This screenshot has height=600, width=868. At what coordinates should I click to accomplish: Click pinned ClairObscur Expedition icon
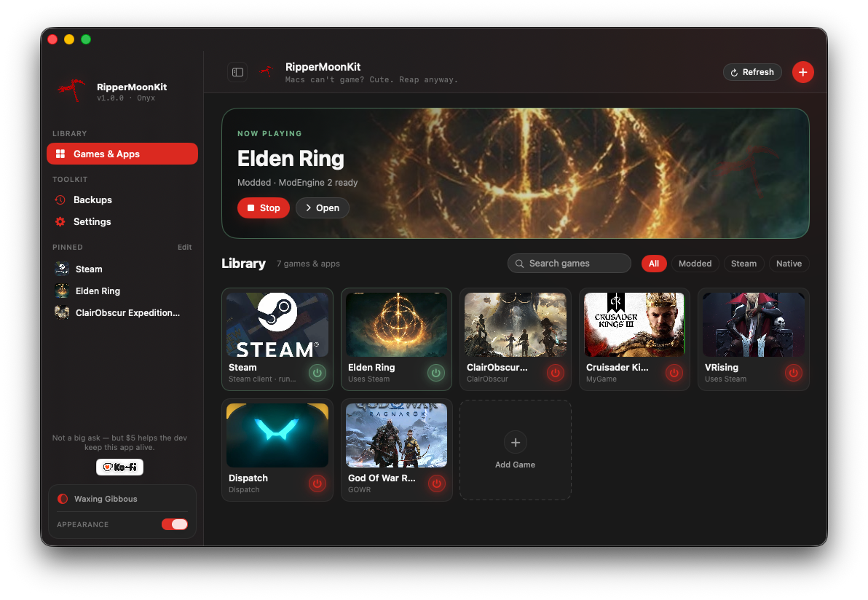coord(62,312)
